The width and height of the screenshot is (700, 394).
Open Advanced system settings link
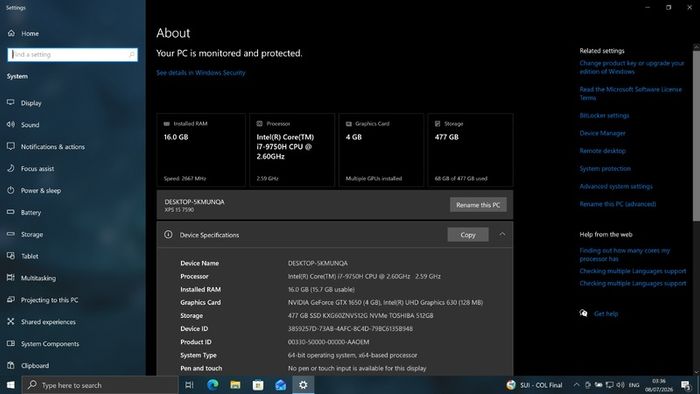tap(616, 186)
